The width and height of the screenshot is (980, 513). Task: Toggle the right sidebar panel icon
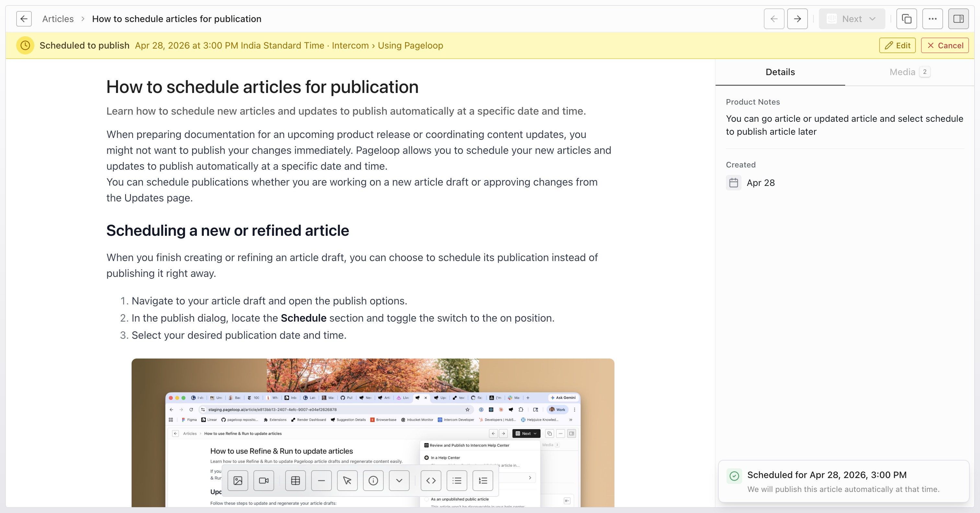pyautogui.click(x=958, y=19)
